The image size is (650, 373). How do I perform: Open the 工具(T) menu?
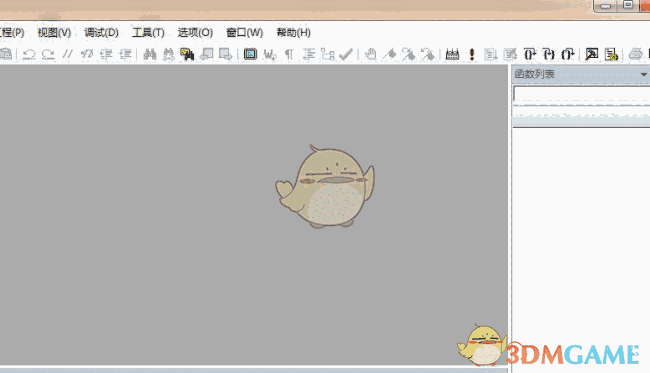click(148, 32)
